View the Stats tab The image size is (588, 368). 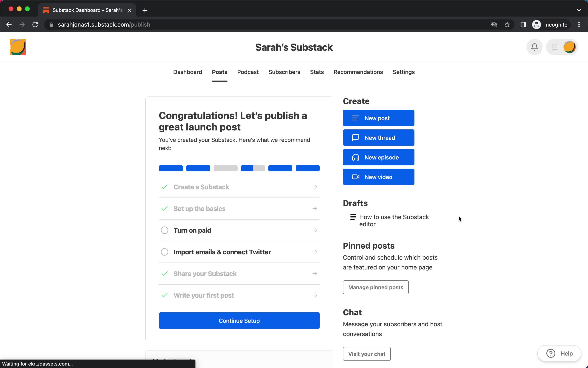(x=317, y=72)
